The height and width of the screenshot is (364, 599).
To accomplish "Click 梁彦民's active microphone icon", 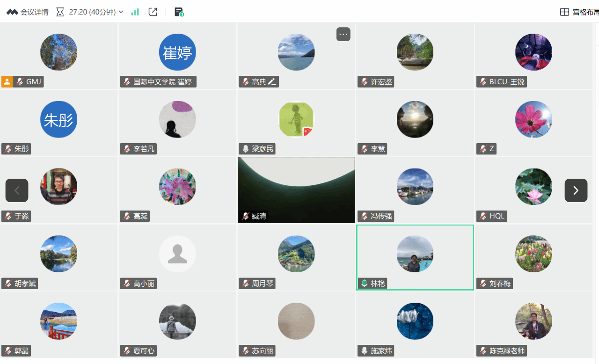I will point(246,149).
